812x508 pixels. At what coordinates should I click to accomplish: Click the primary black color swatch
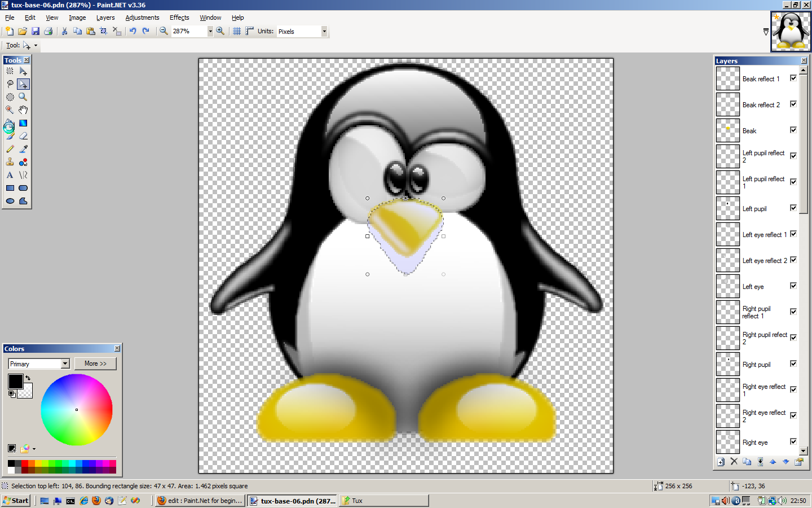pos(15,381)
